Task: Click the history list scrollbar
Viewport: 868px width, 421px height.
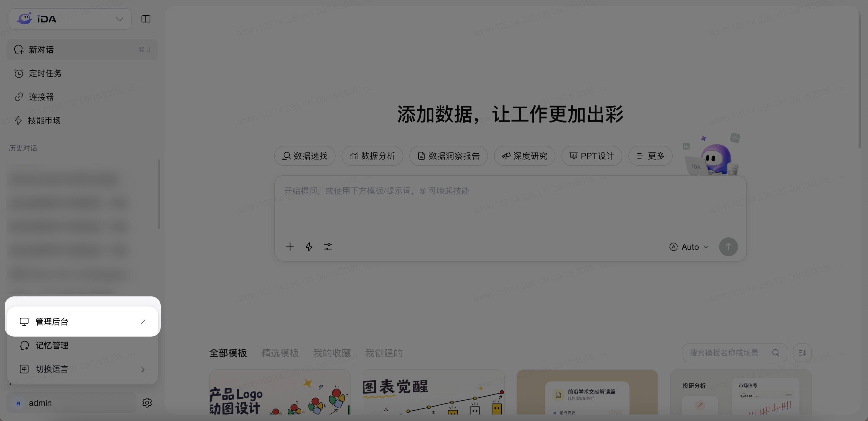Action: click(x=159, y=194)
